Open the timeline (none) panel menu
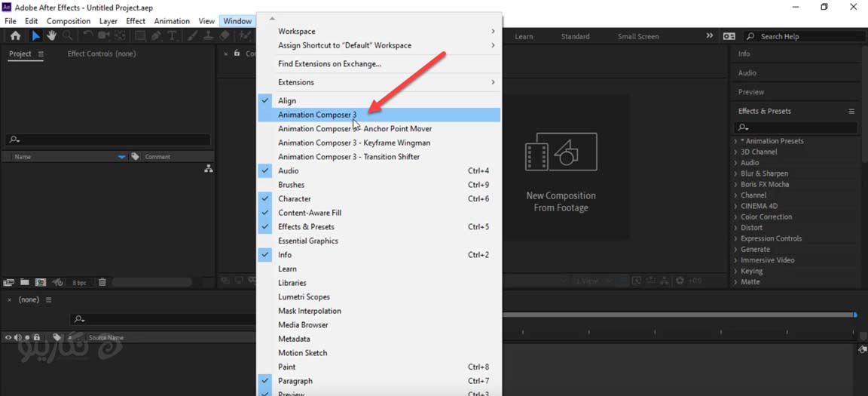Image resolution: width=868 pixels, height=396 pixels. point(48,299)
